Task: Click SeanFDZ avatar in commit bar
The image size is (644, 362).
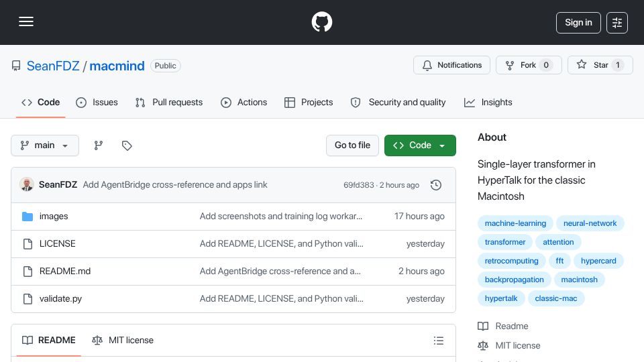Action: 27,185
